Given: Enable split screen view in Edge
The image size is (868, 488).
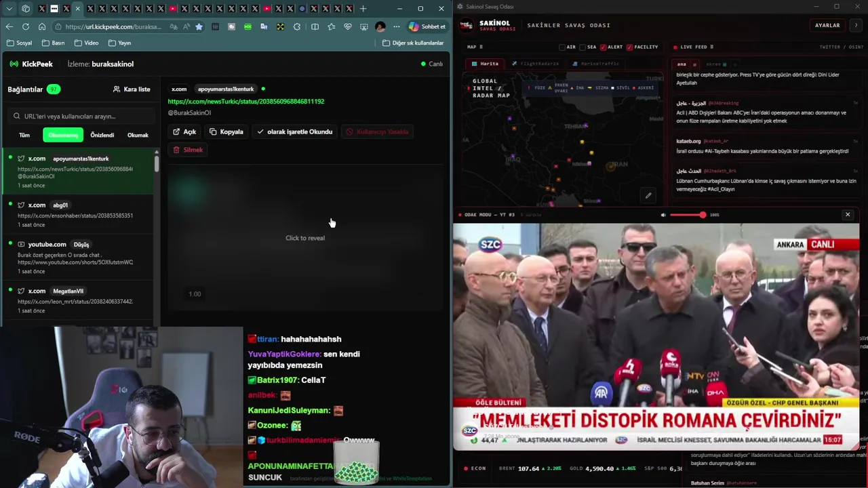Looking at the screenshot, I should [315, 26].
